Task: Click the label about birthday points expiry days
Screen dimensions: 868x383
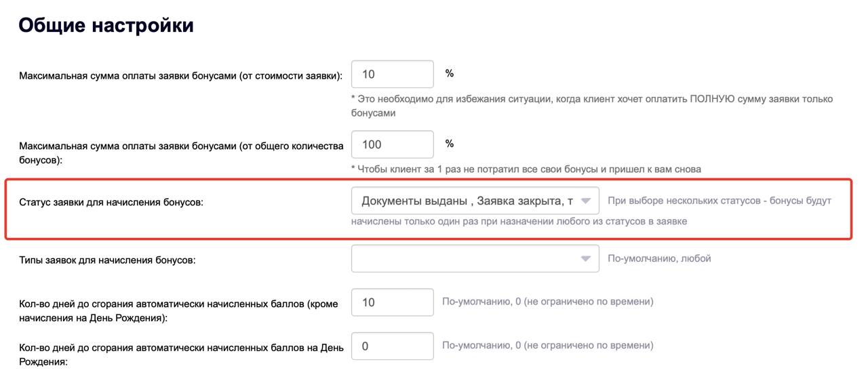Action: click(181, 354)
